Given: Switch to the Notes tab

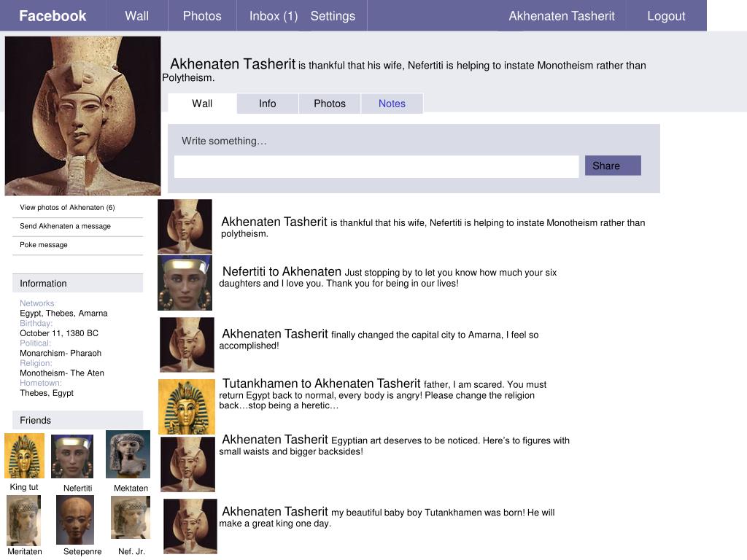Looking at the screenshot, I should (392, 104).
